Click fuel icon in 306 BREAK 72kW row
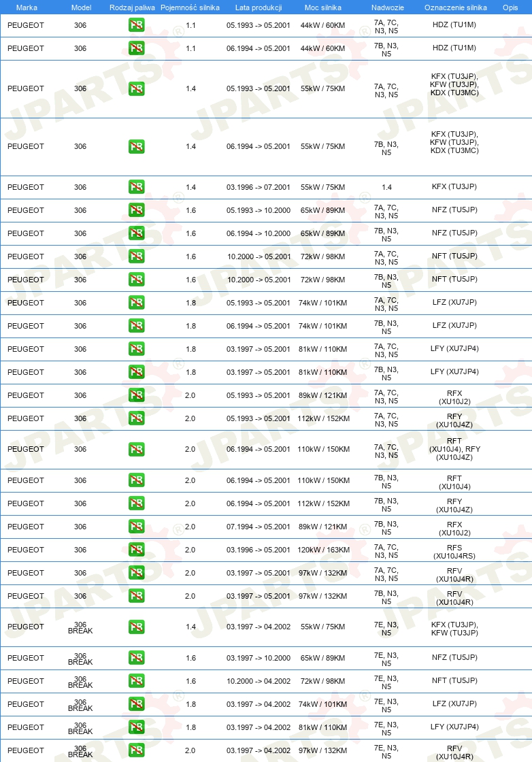This screenshot has width=532, height=762. click(137, 681)
